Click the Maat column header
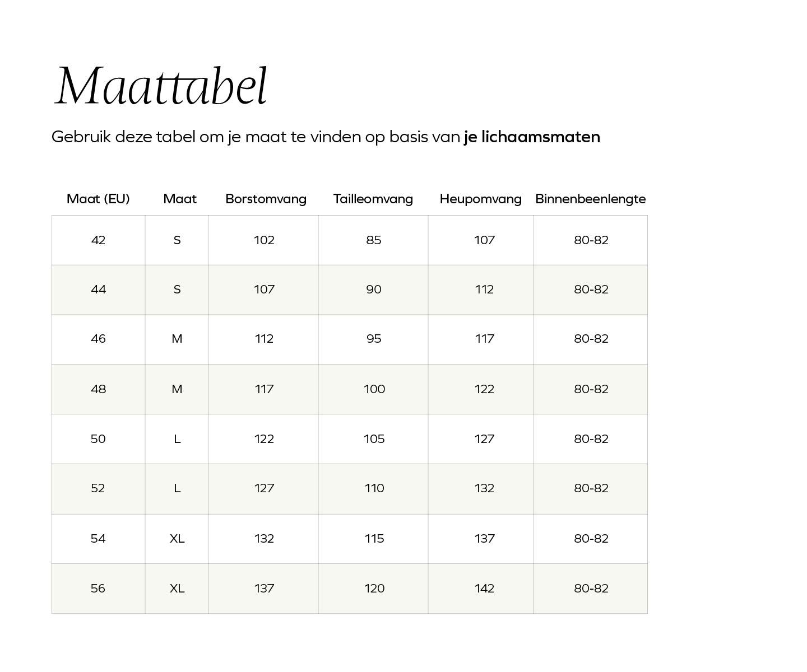This screenshot has height=672, width=807. (180, 199)
